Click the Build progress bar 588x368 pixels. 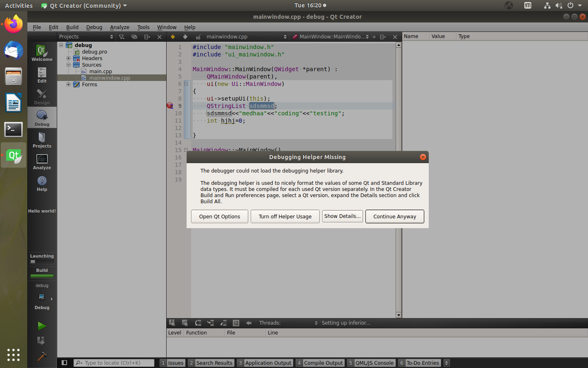(42, 276)
